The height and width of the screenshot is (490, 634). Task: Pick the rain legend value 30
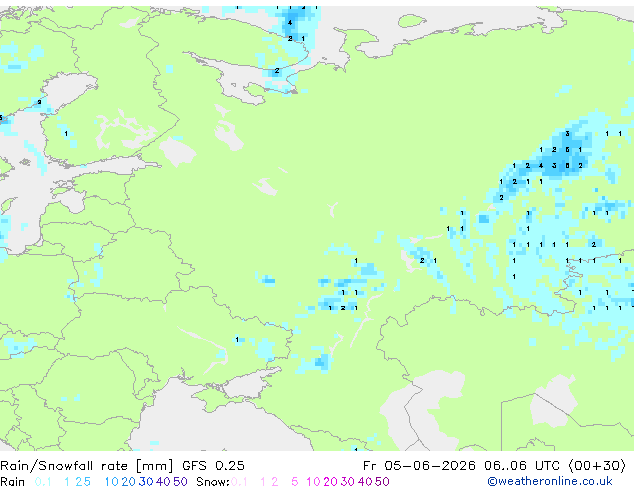pos(146,482)
